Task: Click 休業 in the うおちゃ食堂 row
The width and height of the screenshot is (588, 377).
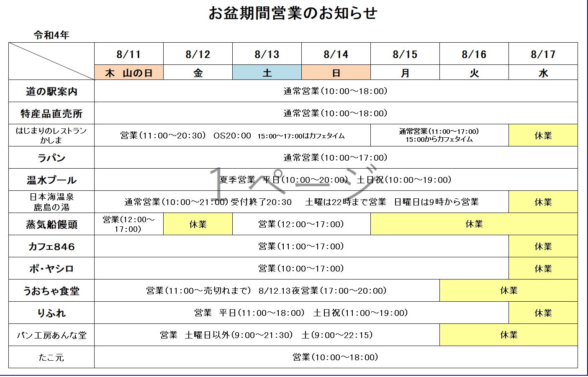Action: [509, 291]
